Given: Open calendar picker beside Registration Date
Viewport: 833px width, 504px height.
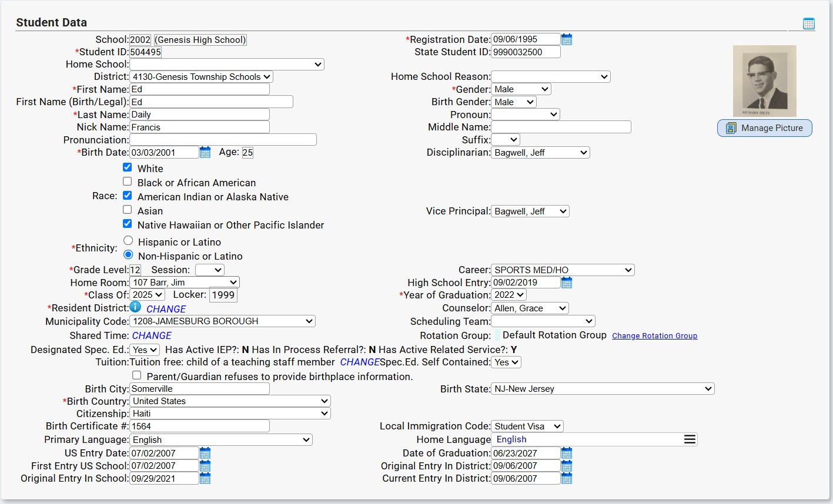Looking at the screenshot, I should (x=567, y=39).
